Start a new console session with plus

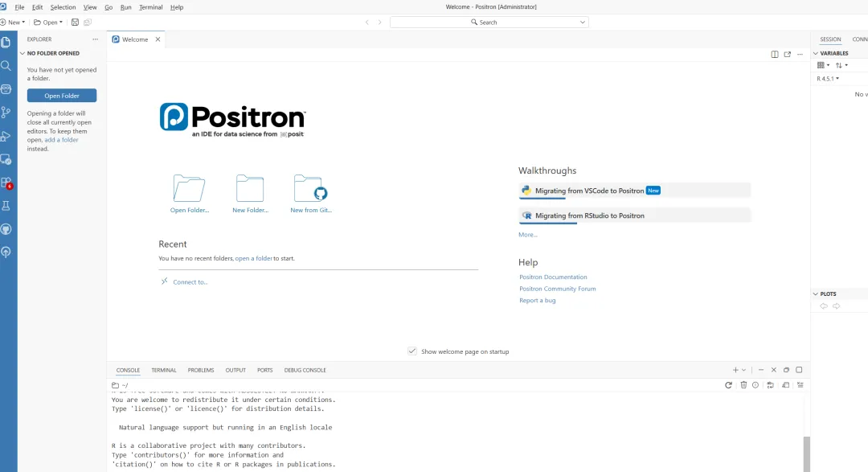coord(735,370)
